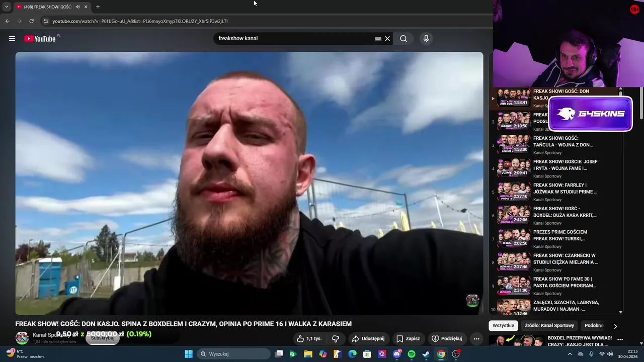Open Kanał Sportowy channel avatar

coord(22,338)
